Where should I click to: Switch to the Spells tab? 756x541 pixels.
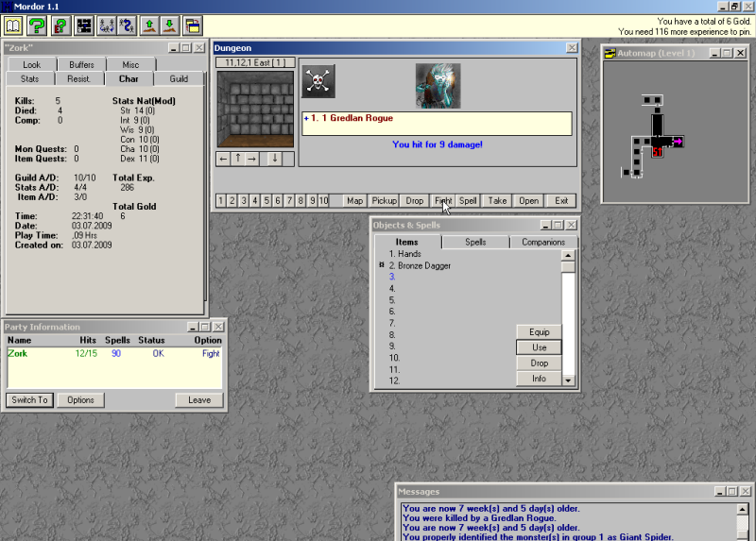point(475,243)
